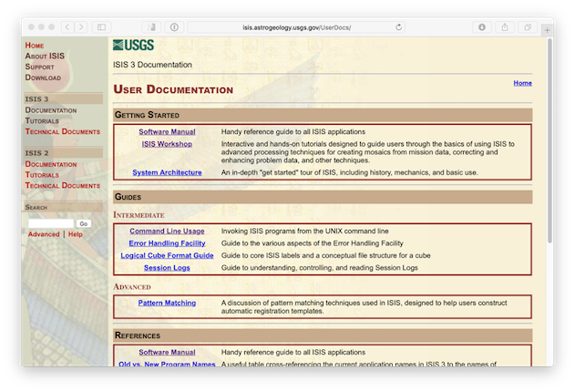The height and width of the screenshot is (392, 575).
Task: Toggle the Safari sidebar button
Action: [101, 27]
